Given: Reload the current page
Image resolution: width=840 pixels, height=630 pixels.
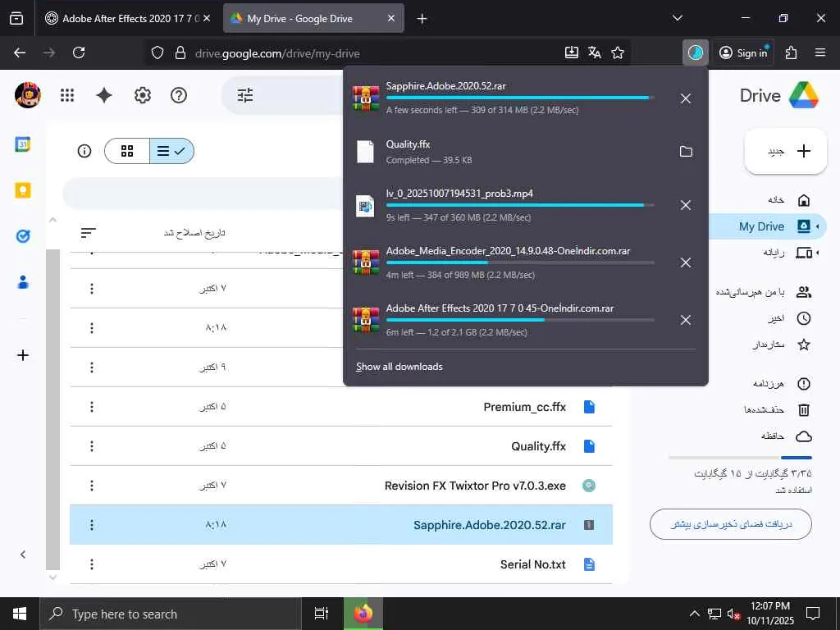Looking at the screenshot, I should tap(79, 52).
